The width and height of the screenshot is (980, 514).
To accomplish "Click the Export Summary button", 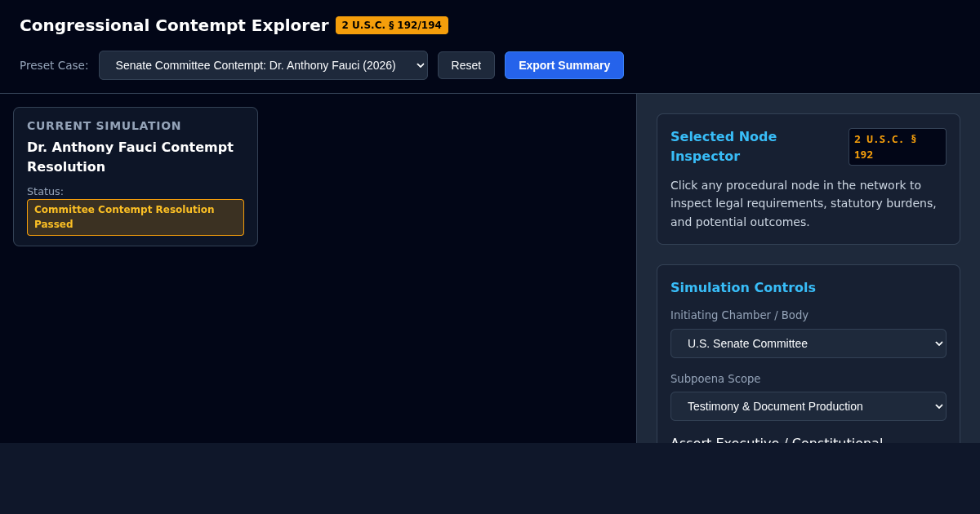I will (x=564, y=65).
